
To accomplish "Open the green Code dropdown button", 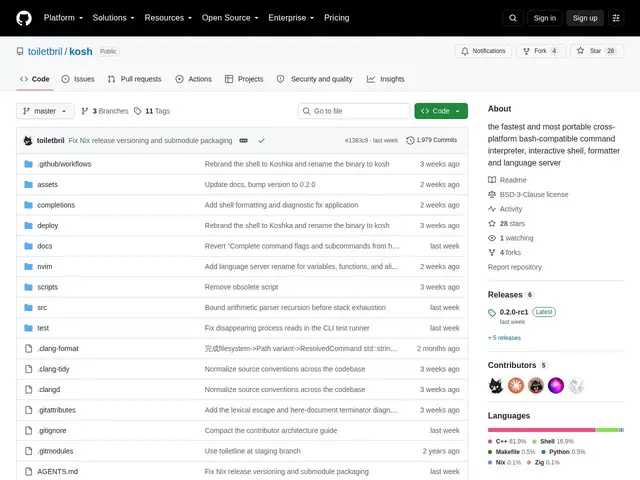I will tap(441, 111).
